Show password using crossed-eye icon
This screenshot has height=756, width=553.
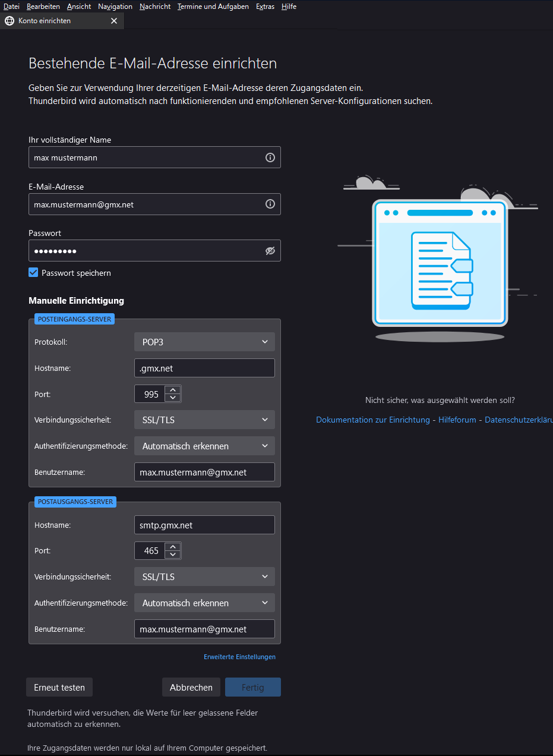(270, 251)
